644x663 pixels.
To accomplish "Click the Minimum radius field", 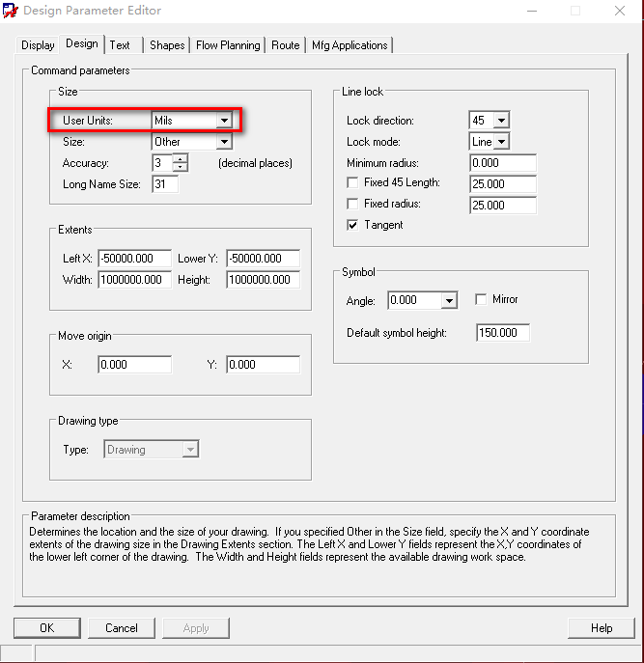I will point(503,163).
